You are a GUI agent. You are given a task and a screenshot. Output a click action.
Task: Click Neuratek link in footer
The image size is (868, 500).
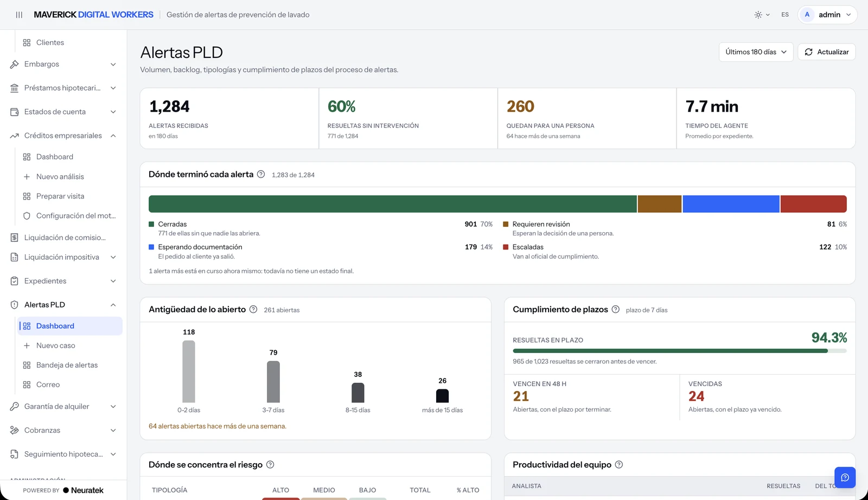pos(83,490)
